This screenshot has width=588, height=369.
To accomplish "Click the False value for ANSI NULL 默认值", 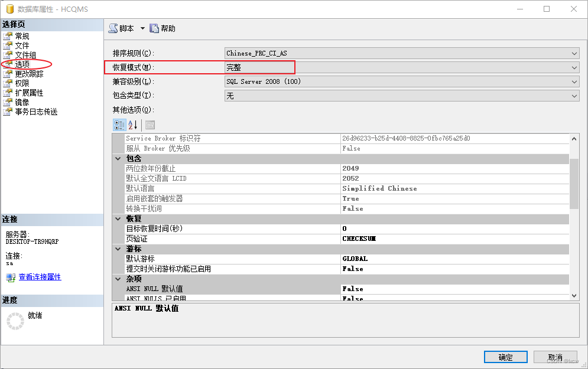I will click(x=352, y=289).
